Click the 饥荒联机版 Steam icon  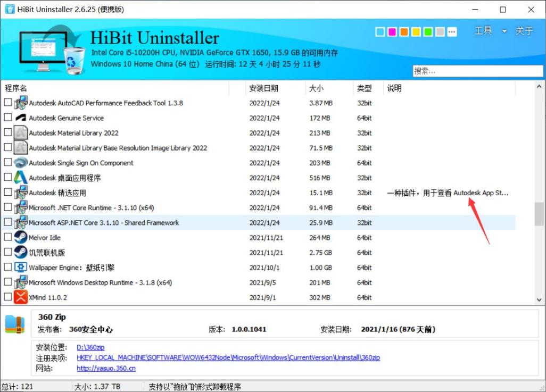coord(21,253)
